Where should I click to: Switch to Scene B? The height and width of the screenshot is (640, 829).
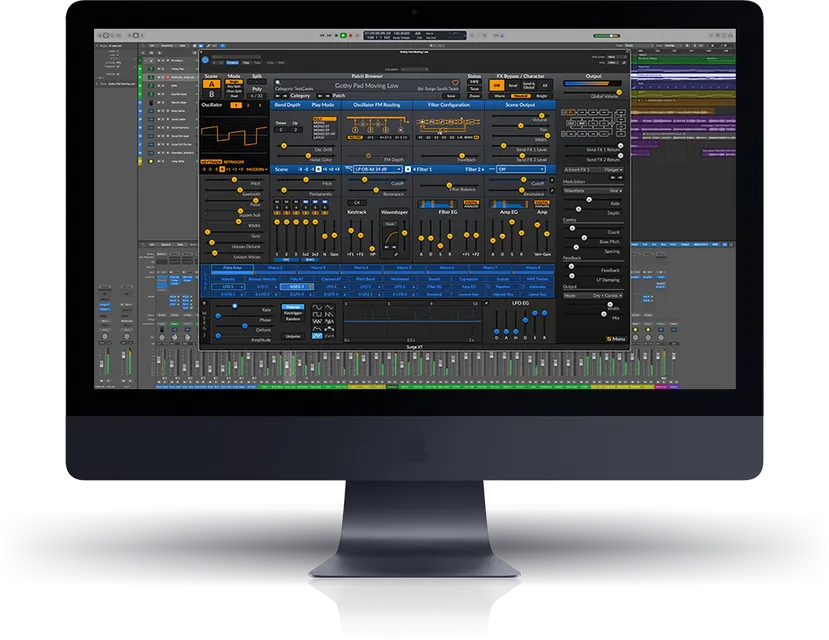point(211,94)
